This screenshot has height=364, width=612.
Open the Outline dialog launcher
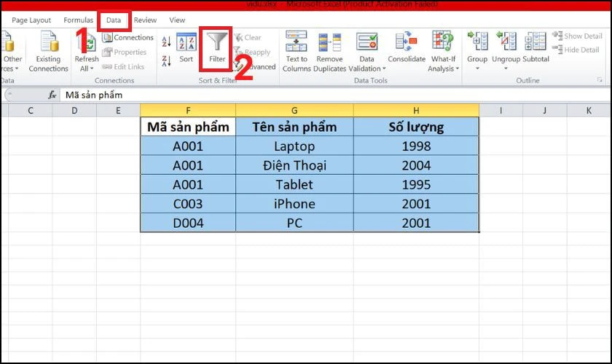tap(600, 80)
